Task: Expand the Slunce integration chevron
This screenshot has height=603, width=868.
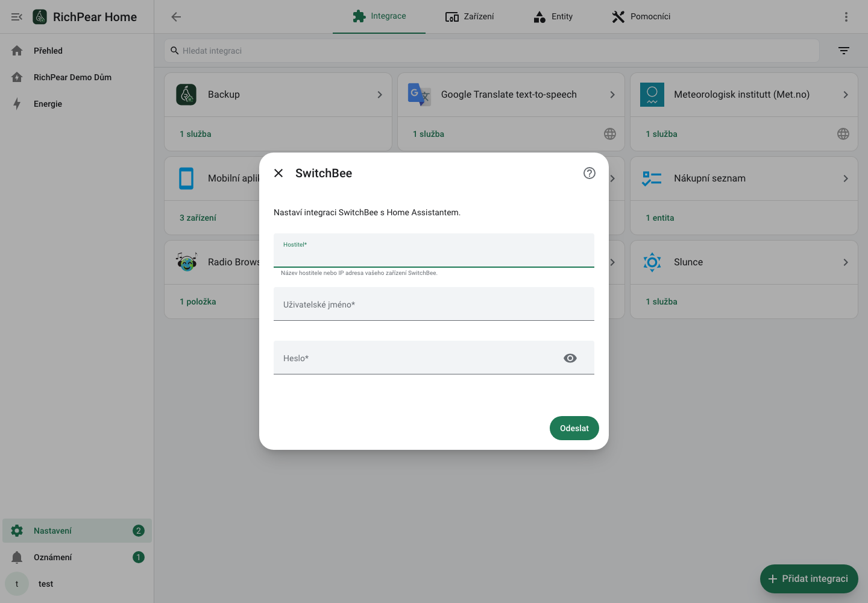Action: 846,262
